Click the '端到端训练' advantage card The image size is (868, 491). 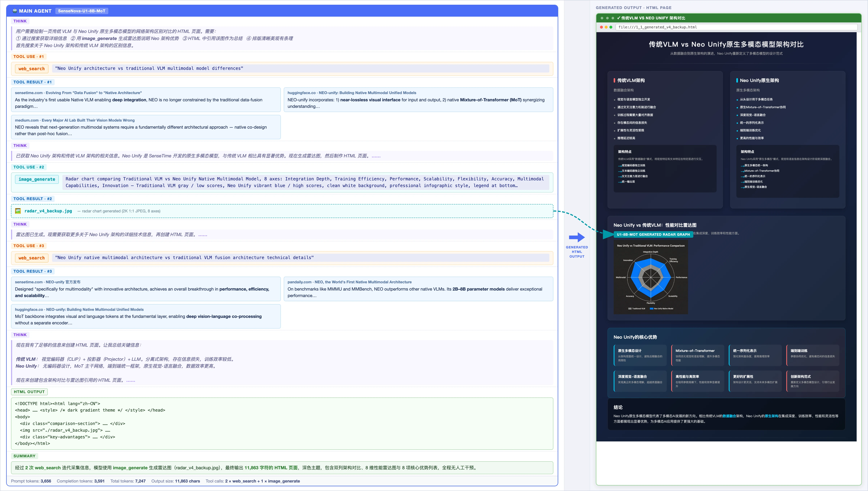tap(813, 355)
